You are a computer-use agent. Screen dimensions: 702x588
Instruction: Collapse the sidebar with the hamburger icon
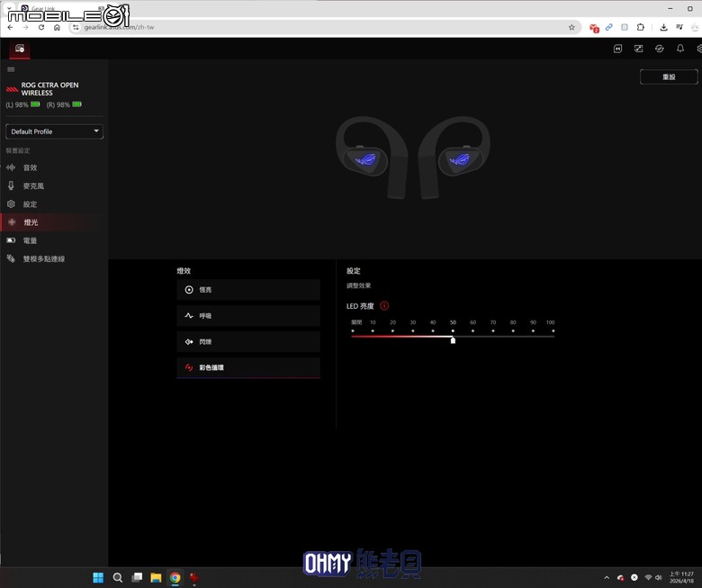(11, 69)
